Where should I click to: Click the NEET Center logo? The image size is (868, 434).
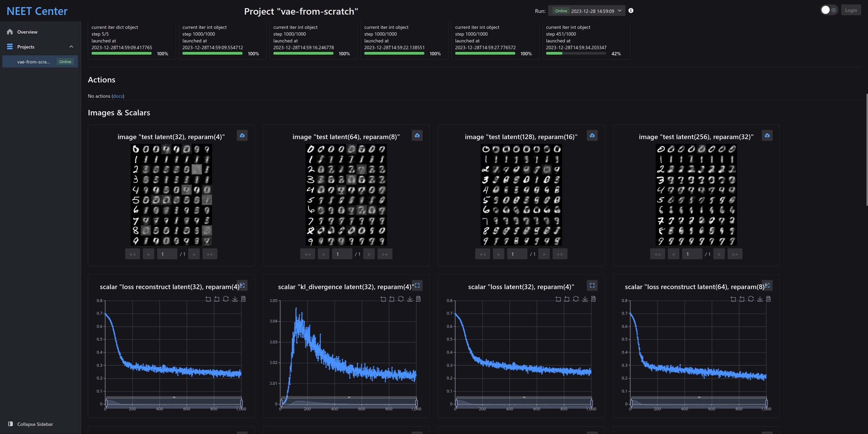point(37,11)
